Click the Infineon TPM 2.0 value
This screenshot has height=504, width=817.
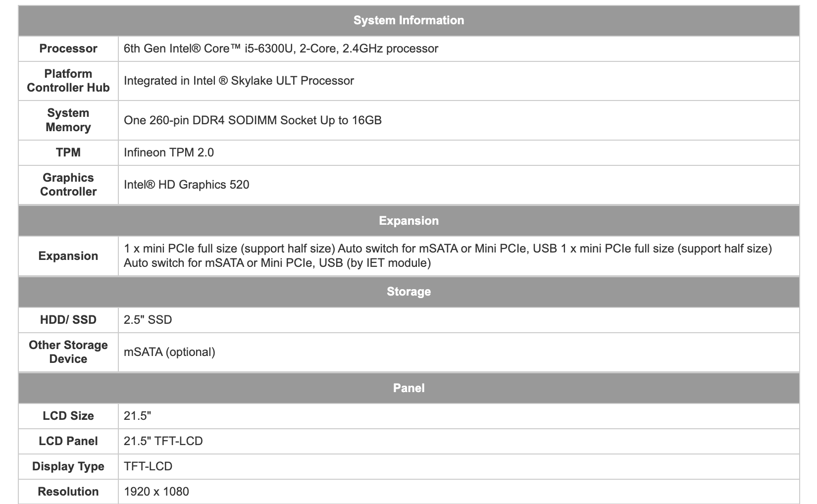pyautogui.click(x=169, y=152)
